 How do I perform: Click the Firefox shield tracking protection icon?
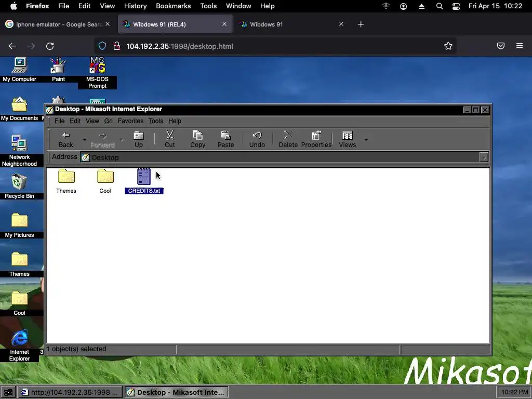pyautogui.click(x=102, y=46)
